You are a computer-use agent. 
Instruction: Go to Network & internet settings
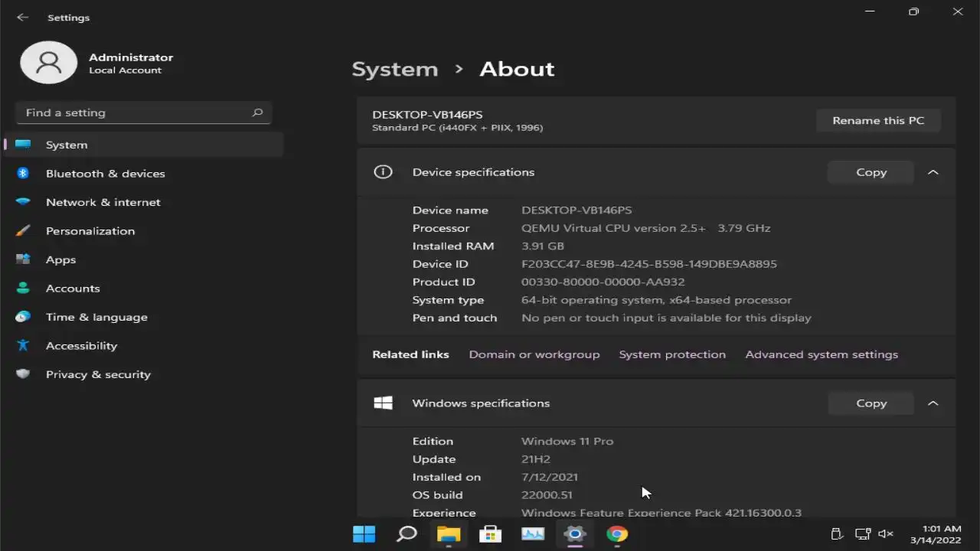(x=144, y=202)
